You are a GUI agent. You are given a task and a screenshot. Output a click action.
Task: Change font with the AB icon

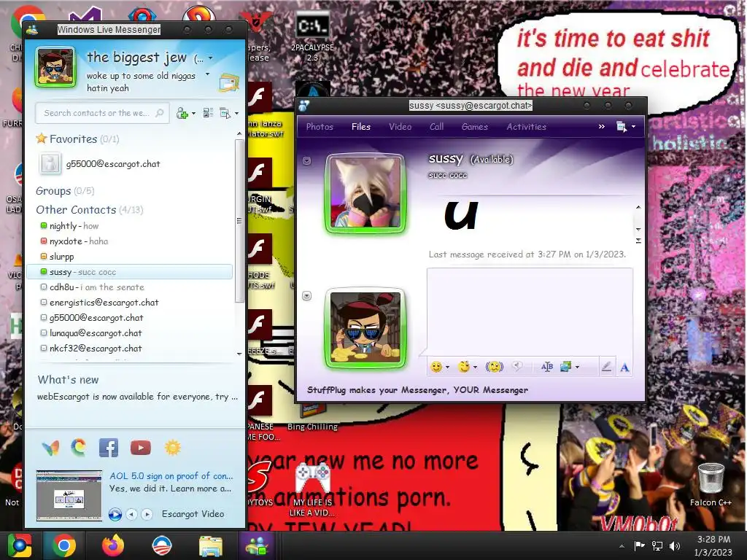click(x=547, y=367)
